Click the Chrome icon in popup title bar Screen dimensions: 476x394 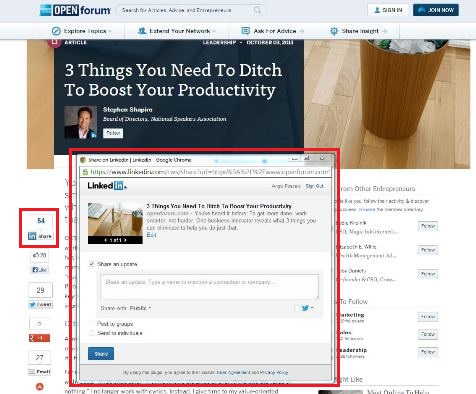point(83,160)
